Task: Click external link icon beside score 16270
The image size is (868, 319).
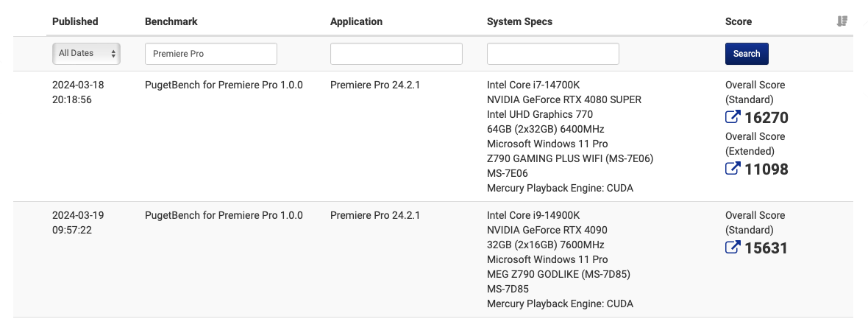Action: [x=733, y=117]
